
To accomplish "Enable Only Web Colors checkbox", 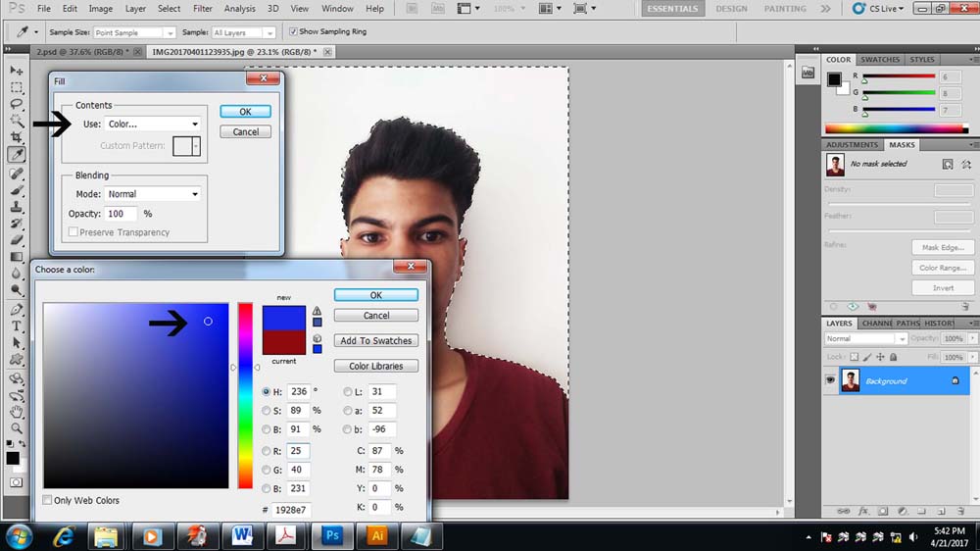I will 47,500.
